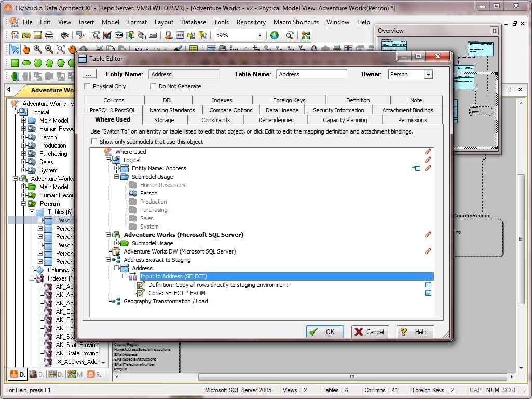Collapse the Input to Address (SELECT) node

tap(125, 276)
